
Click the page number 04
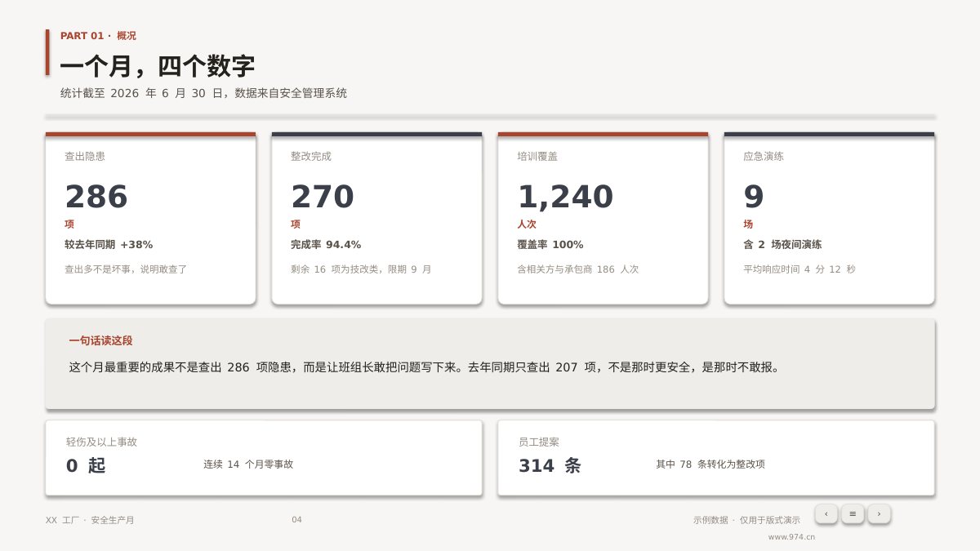coord(296,520)
